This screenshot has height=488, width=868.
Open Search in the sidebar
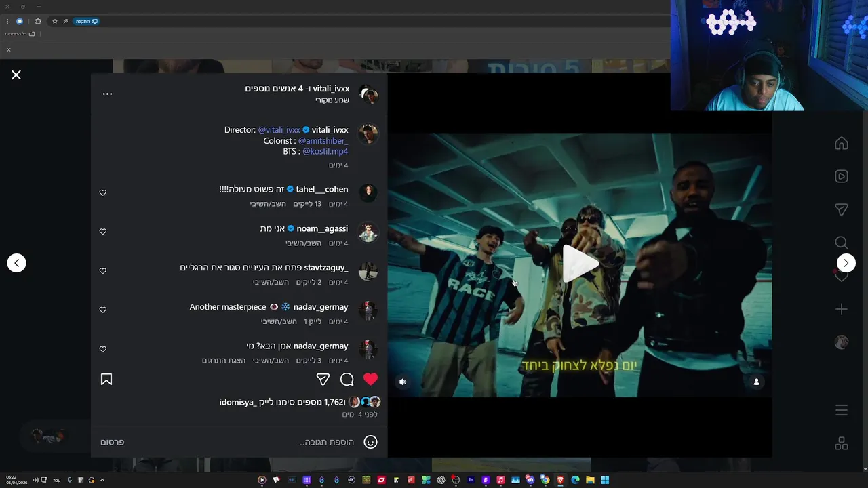pyautogui.click(x=842, y=243)
